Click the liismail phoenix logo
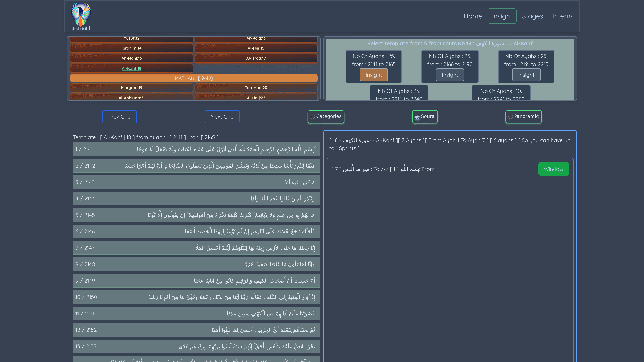Image resolution: width=644 pixels, height=362 pixels. pyautogui.click(x=81, y=16)
